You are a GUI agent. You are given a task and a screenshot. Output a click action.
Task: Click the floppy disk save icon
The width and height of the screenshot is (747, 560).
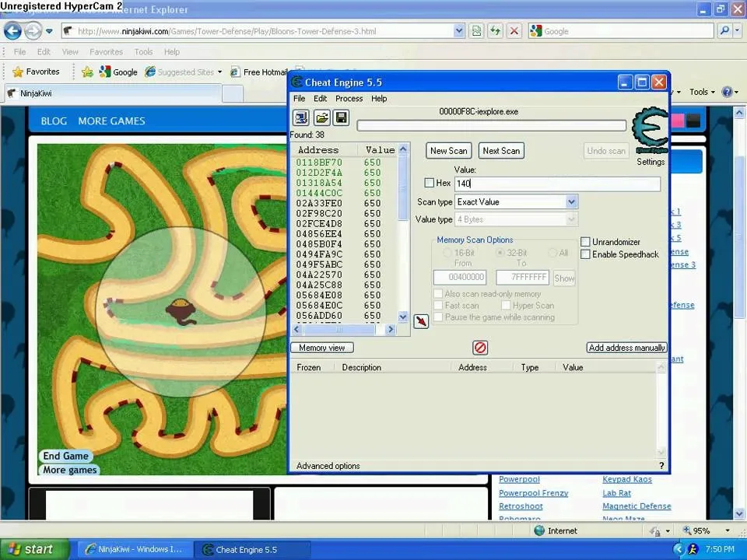[342, 117]
